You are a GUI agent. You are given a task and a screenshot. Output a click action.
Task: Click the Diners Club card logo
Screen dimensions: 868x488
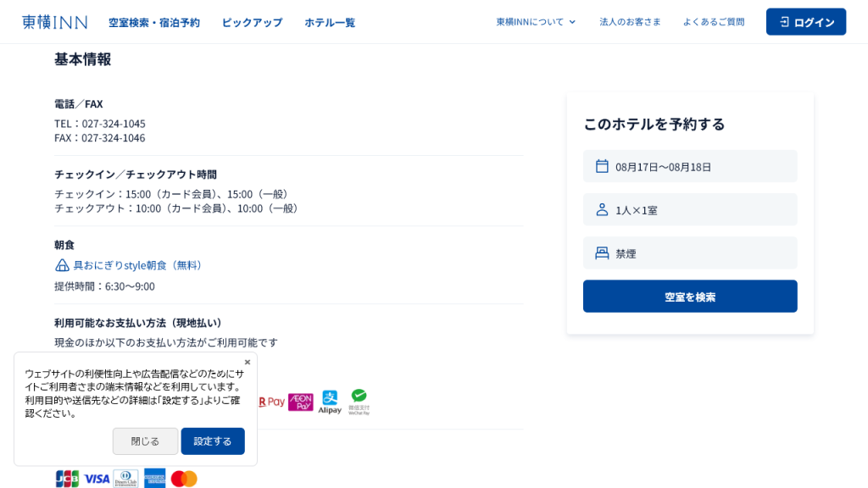tap(125, 479)
